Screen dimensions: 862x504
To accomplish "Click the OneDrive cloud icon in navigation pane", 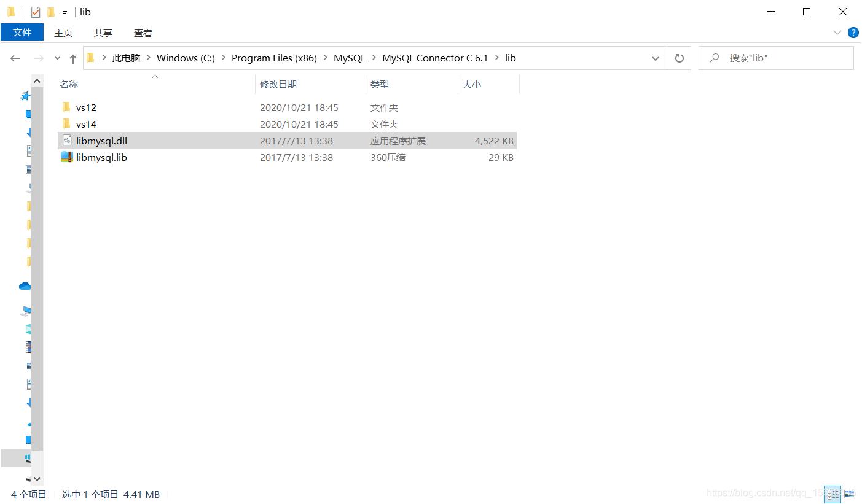I will (25, 286).
